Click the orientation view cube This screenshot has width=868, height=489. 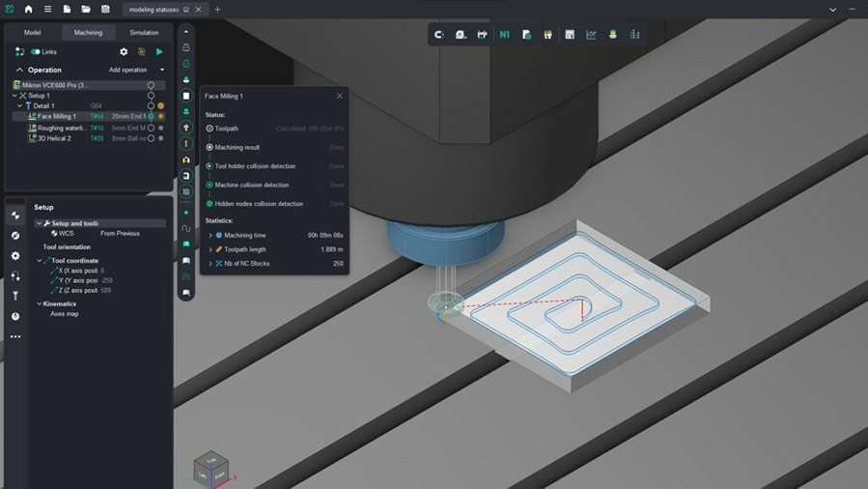coord(210,470)
